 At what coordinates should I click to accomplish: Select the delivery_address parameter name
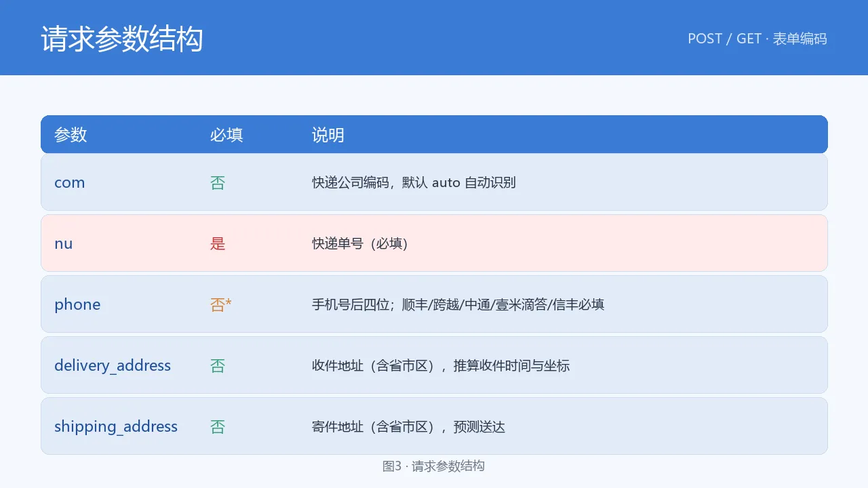point(113,365)
